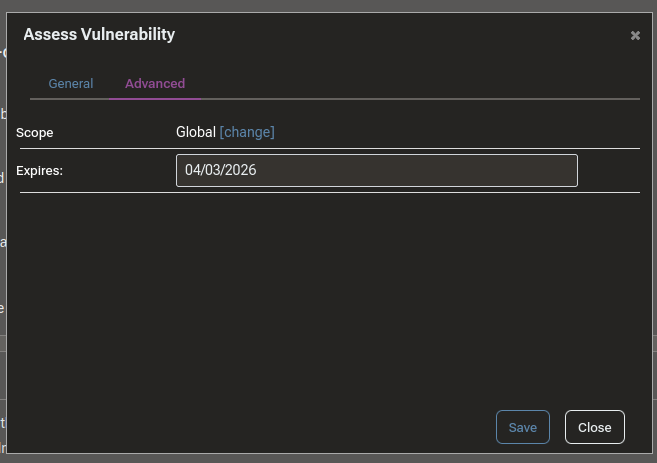Select the Advanced tab
The width and height of the screenshot is (657, 463).
(155, 84)
